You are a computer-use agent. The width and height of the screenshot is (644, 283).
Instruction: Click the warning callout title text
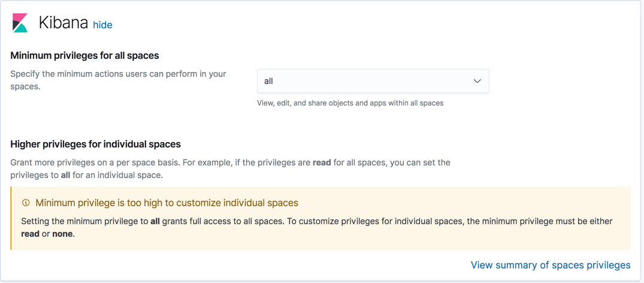(167, 203)
